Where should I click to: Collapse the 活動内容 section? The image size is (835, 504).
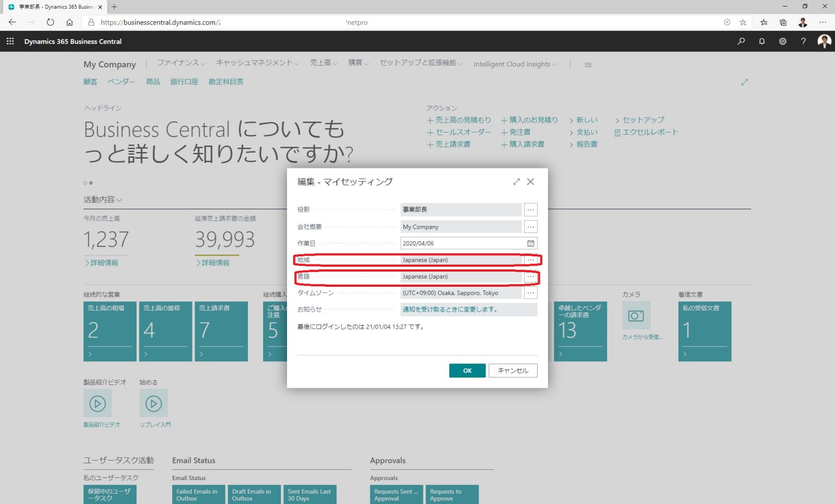click(103, 200)
